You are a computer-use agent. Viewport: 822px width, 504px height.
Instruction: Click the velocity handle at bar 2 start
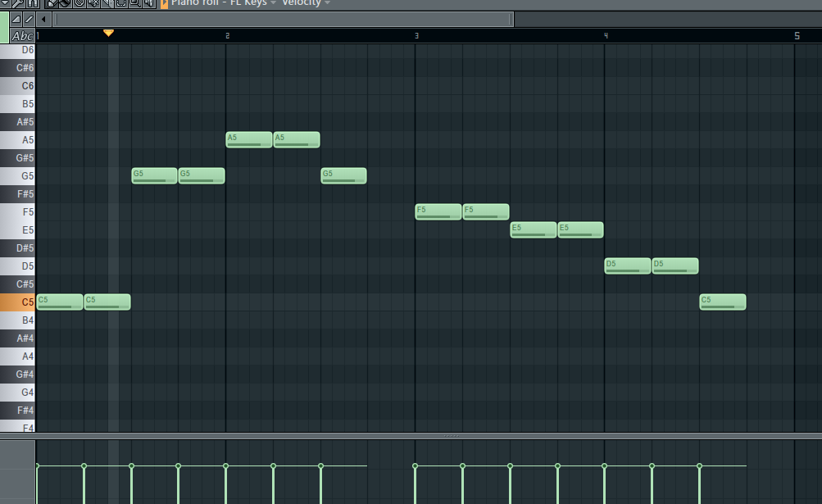point(226,465)
